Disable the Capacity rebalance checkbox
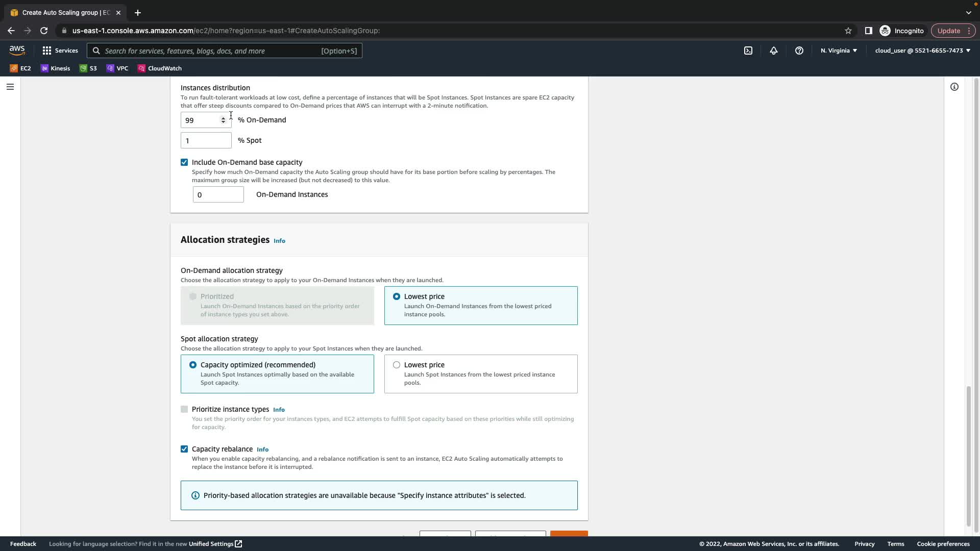Screen dimensions: 980x551 184,449
